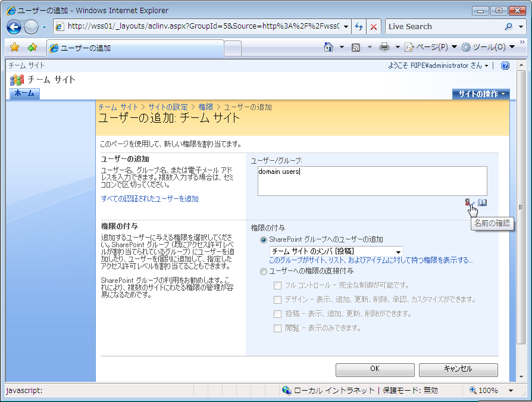The width and height of the screenshot is (532, 402).
Task: Open the Favorites star icon
Action: pos(15,48)
